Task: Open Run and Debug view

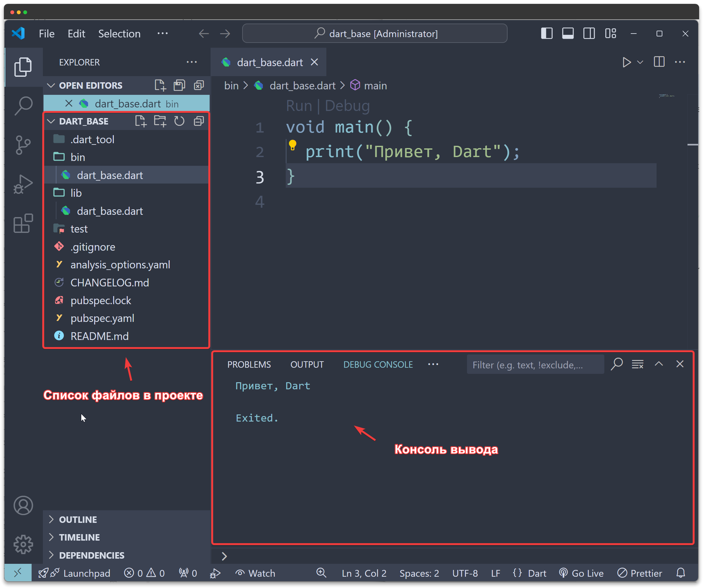Action: pyautogui.click(x=24, y=184)
